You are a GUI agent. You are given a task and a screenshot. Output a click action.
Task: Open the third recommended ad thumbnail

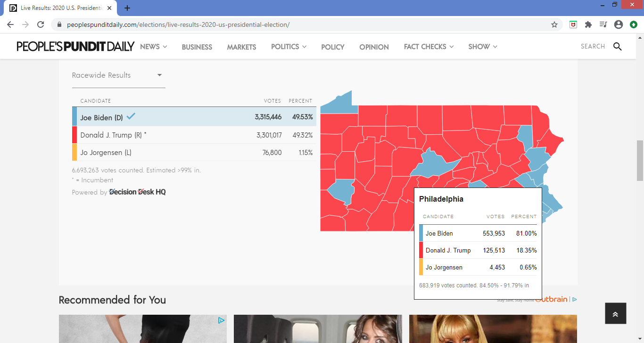pos(493,329)
